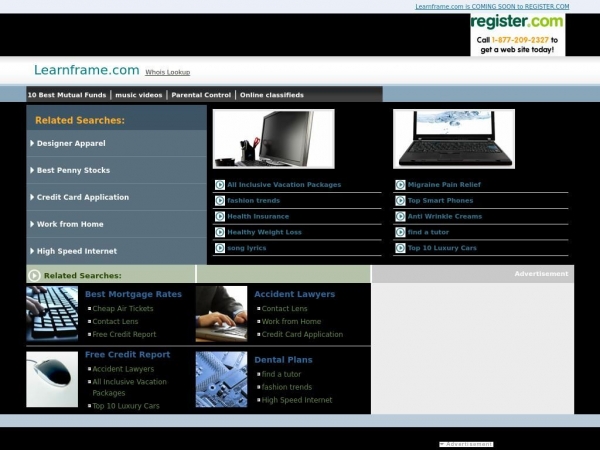Open the song lyrics link
The image size is (600, 450).
247,248
